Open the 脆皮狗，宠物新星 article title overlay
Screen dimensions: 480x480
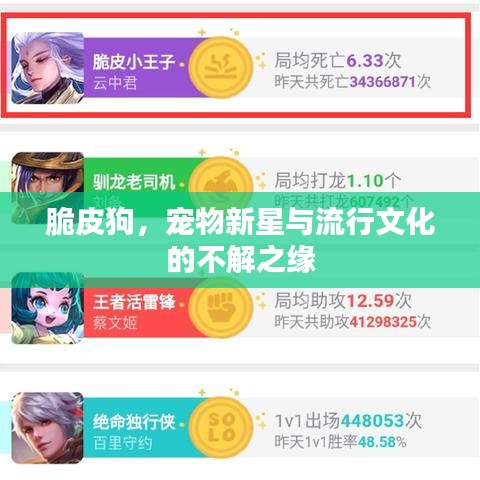click(240, 240)
